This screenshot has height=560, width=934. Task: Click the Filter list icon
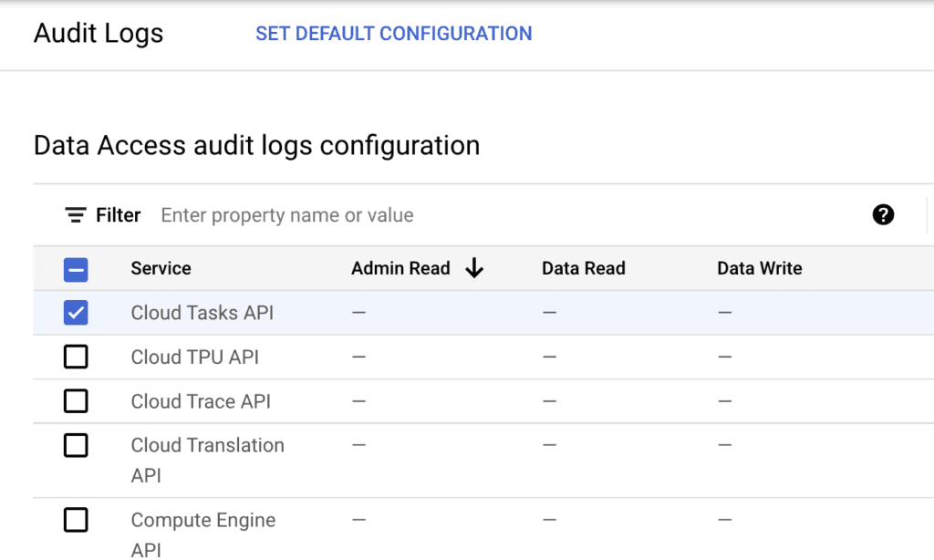[x=76, y=215]
